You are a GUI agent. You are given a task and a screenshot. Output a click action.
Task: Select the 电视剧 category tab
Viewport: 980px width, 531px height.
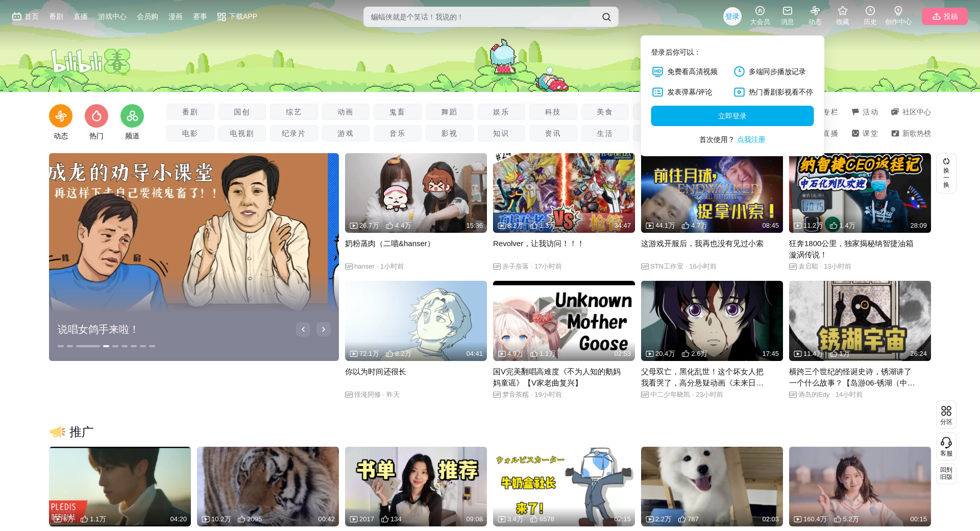[x=242, y=133]
